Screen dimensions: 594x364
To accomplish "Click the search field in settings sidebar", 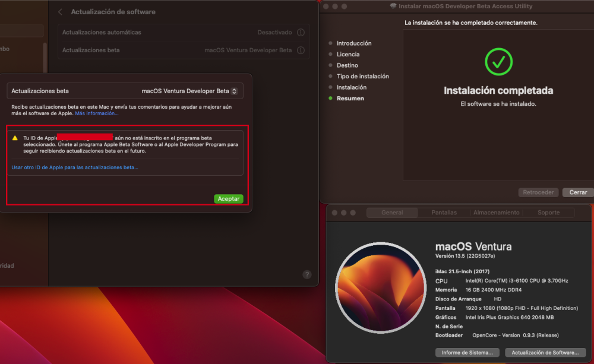I will click(x=21, y=31).
